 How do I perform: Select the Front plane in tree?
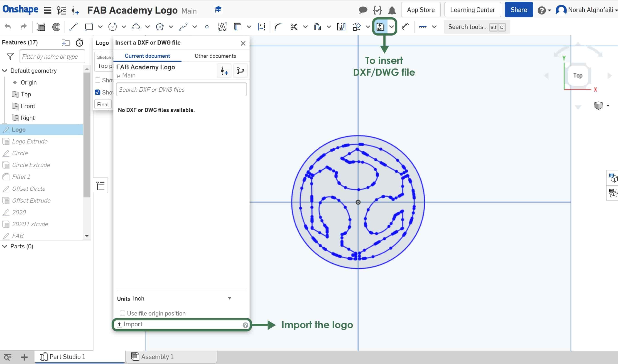(x=28, y=106)
